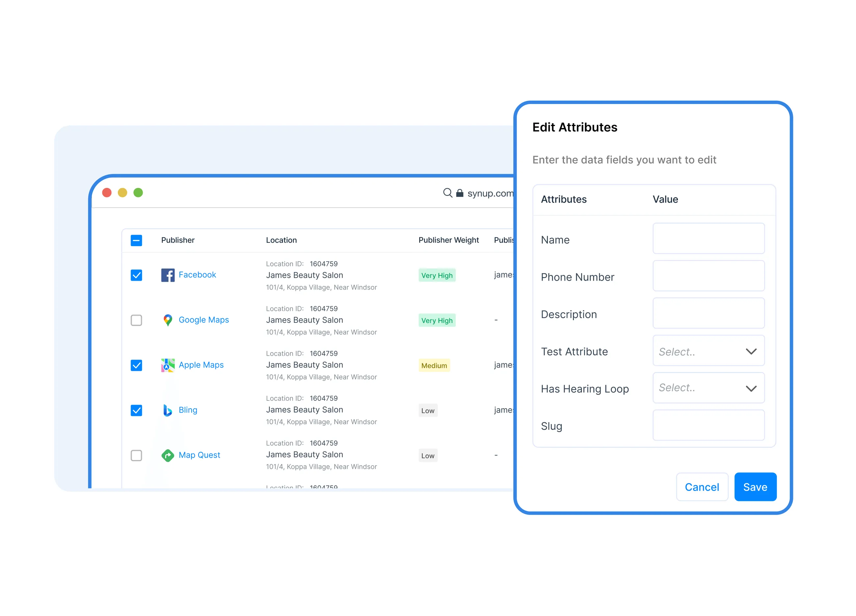
Task: Click the Map Quest green icon
Action: (168, 455)
